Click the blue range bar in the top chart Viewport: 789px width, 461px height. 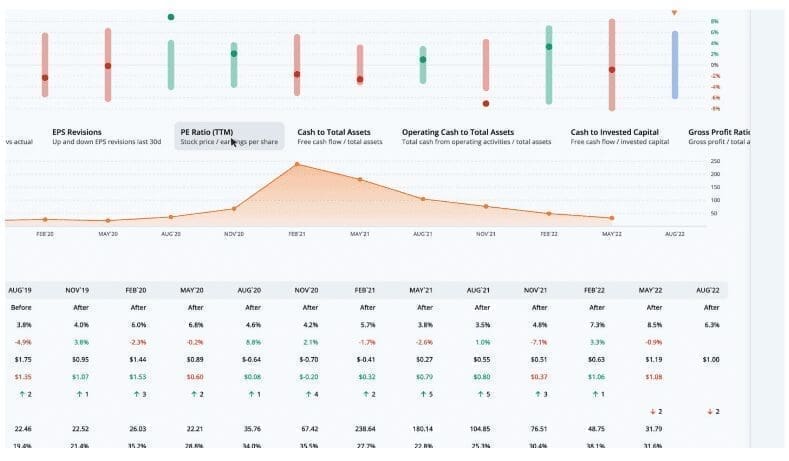pyautogui.click(x=675, y=65)
